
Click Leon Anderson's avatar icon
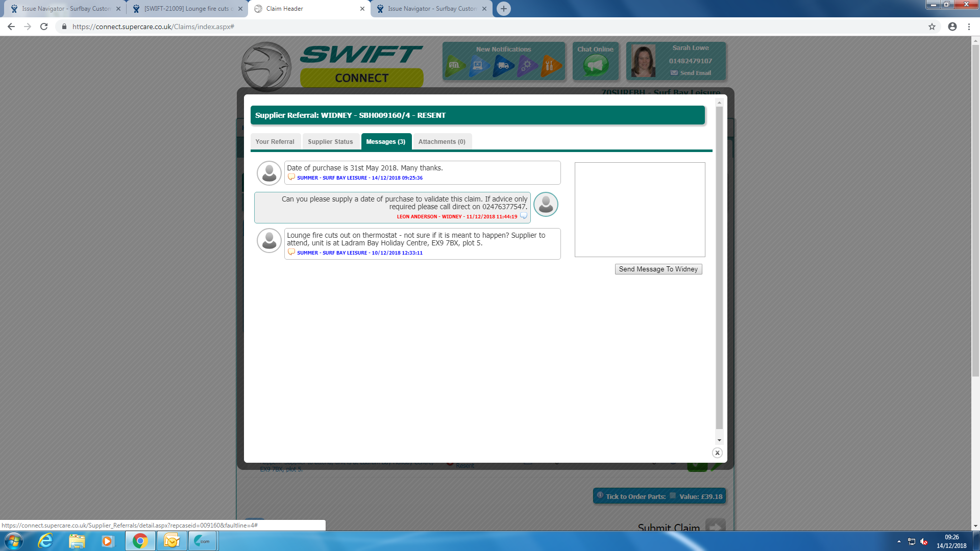546,205
